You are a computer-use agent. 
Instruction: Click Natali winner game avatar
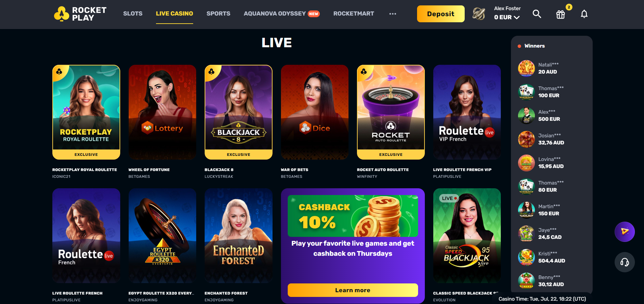526,68
